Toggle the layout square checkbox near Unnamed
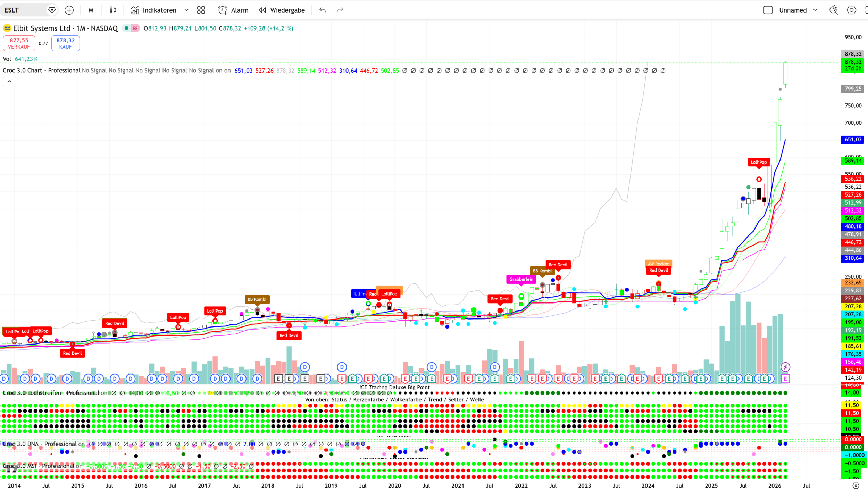Viewport: 868px width, 489px height. 768,10
